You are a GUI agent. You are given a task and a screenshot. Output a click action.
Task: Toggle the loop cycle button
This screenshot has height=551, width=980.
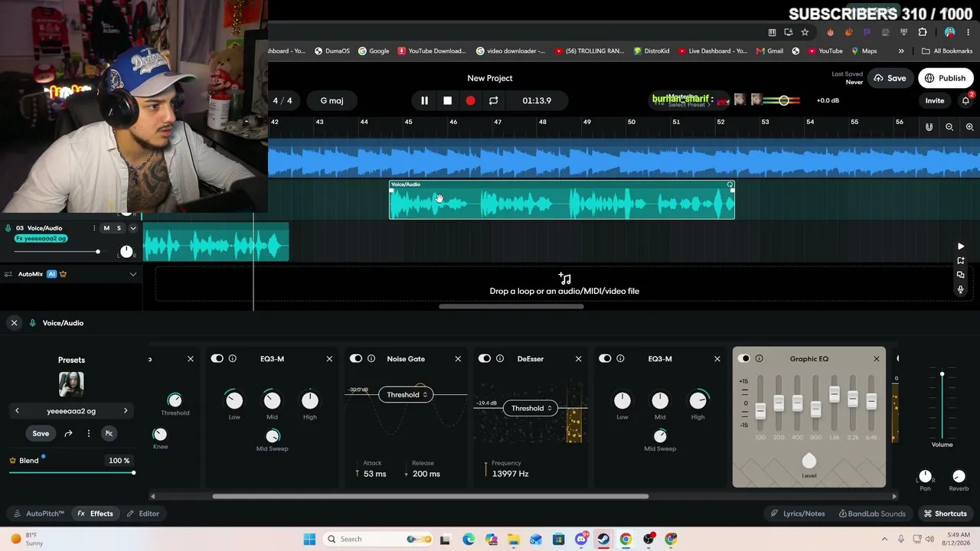click(493, 100)
